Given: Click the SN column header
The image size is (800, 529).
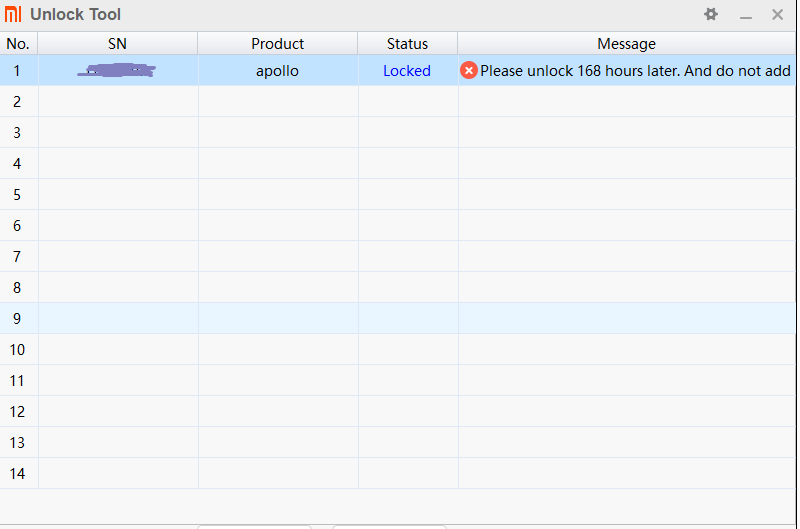Looking at the screenshot, I should click(117, 44).
